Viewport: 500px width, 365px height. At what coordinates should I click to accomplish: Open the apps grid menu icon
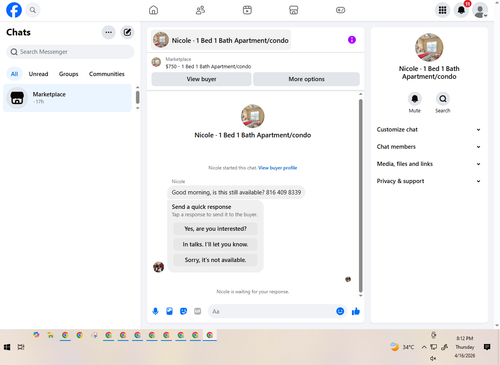(x=442, y=10)
